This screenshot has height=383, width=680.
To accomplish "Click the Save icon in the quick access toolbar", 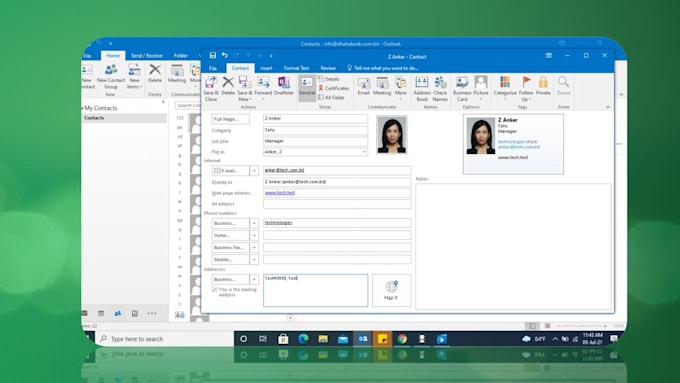I will point(212,56).
